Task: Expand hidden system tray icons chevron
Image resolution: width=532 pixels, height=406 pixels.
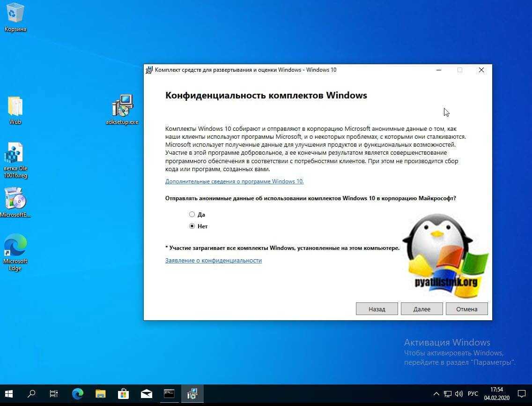Action: 436,394
